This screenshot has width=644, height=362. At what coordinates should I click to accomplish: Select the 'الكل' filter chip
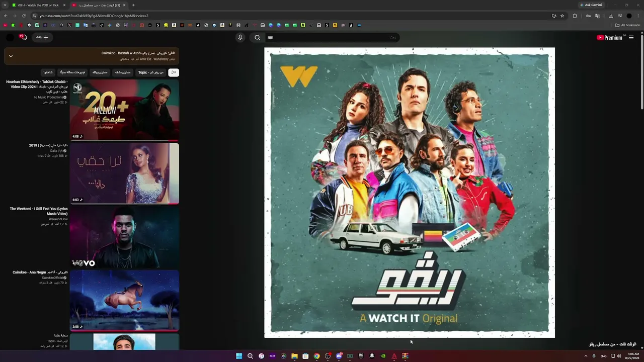point(174,72)
